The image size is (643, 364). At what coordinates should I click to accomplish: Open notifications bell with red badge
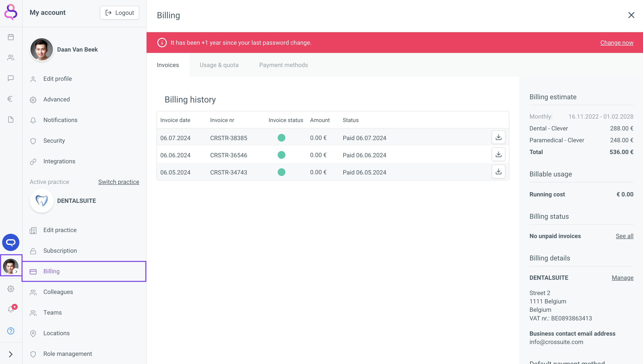pyautogui.click(x=11, y=309)
